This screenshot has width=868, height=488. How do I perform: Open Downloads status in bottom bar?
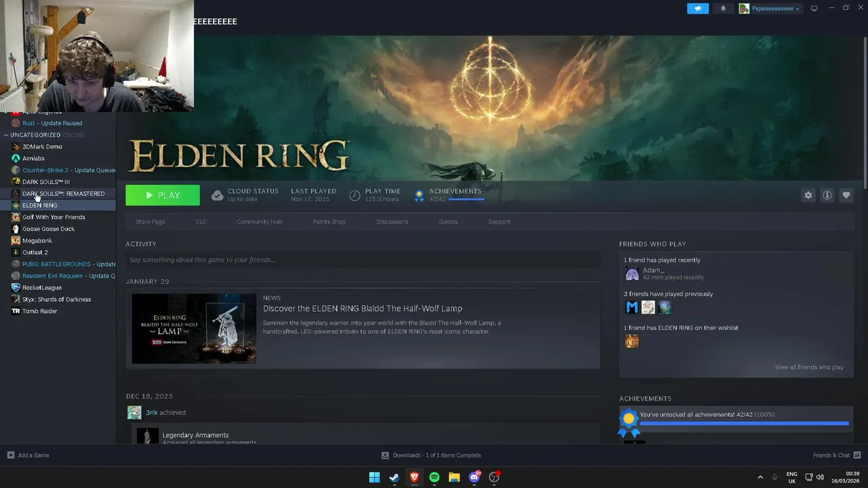pyautogui.click(x=431, y=455)
